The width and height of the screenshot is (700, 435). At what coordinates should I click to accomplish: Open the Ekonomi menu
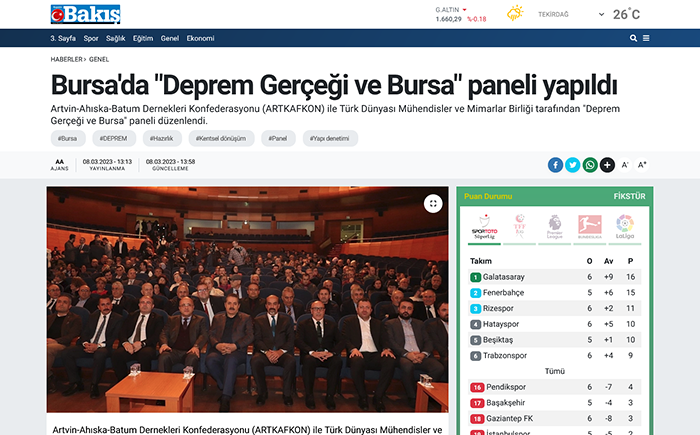(x=200, y=38)
